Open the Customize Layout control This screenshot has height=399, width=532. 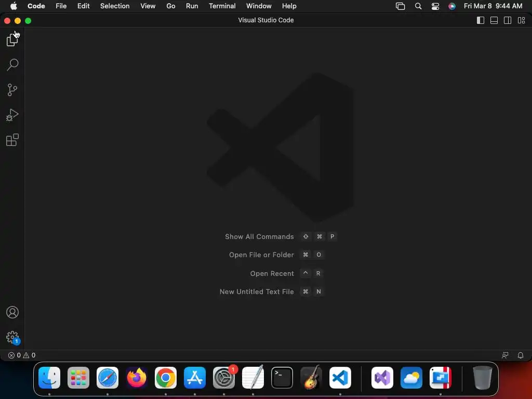coord(521,20)
